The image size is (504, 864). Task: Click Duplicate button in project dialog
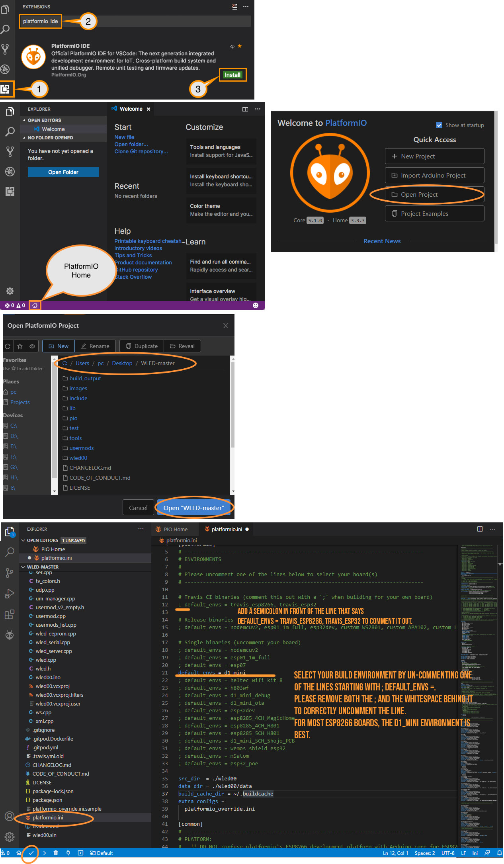(142, 346)
